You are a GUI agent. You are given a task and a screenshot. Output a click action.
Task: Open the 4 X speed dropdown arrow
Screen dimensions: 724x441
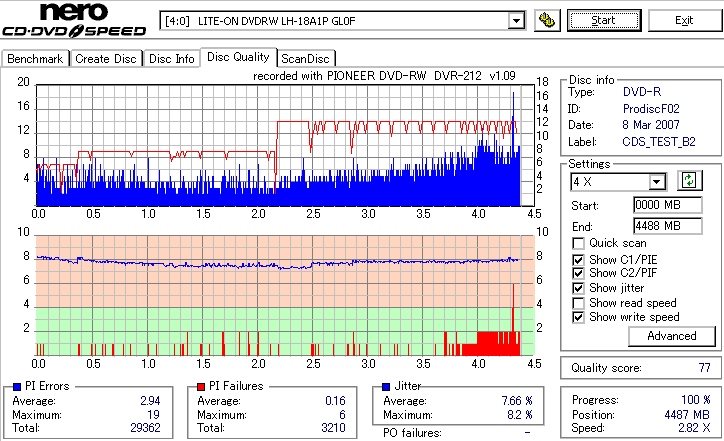[657, 182]
